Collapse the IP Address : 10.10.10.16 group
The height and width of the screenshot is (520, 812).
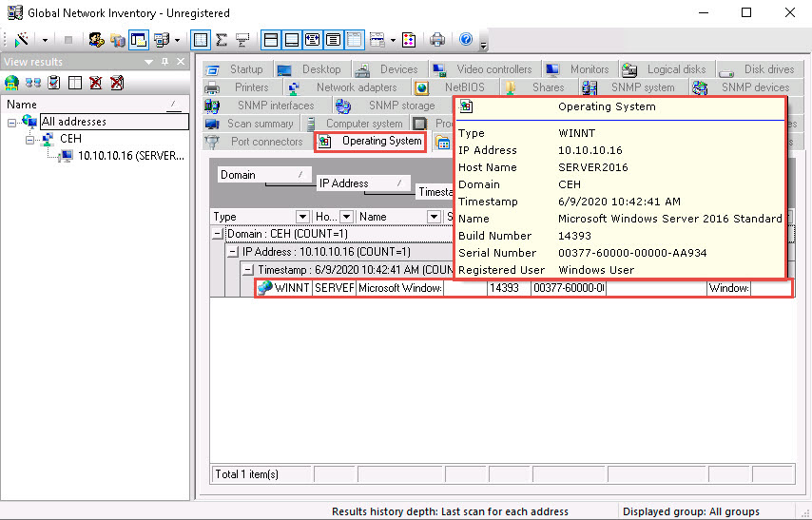click(x=233, y=252)
